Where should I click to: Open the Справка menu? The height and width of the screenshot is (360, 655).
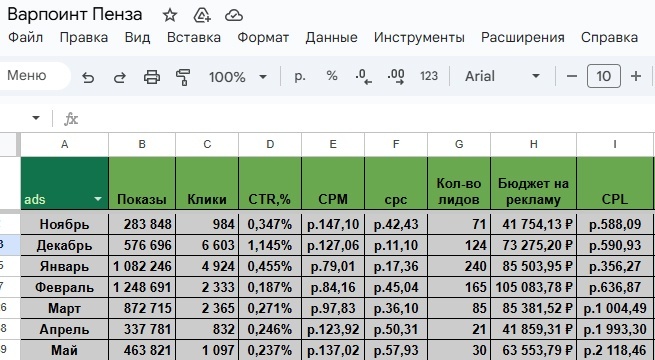(x=609, y=38)
